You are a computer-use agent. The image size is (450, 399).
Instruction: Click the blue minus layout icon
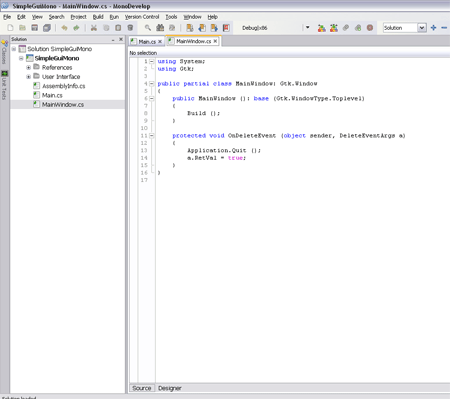coord(444,28)
